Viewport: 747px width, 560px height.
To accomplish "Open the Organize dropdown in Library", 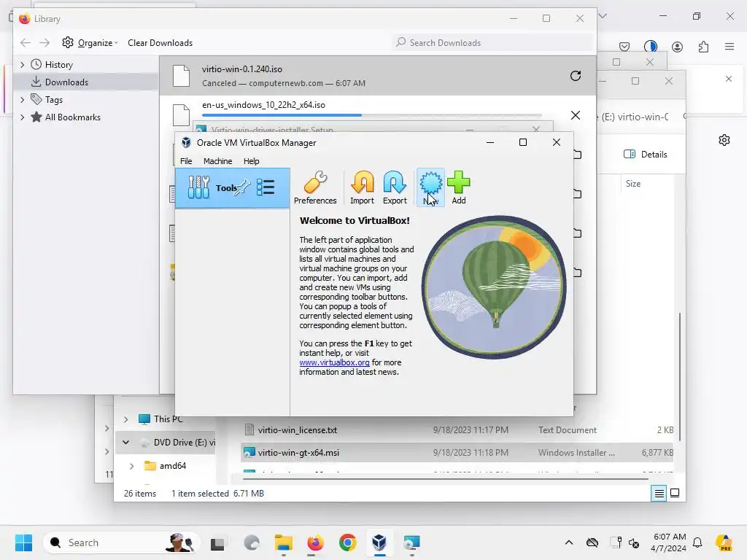I will pos(90,43).
